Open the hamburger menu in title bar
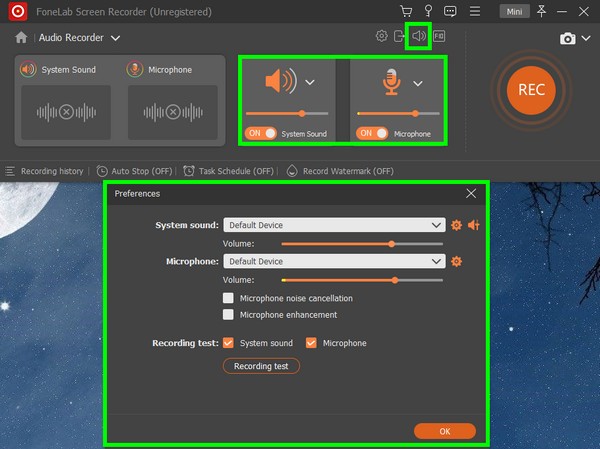 click(x=475, y=11)
